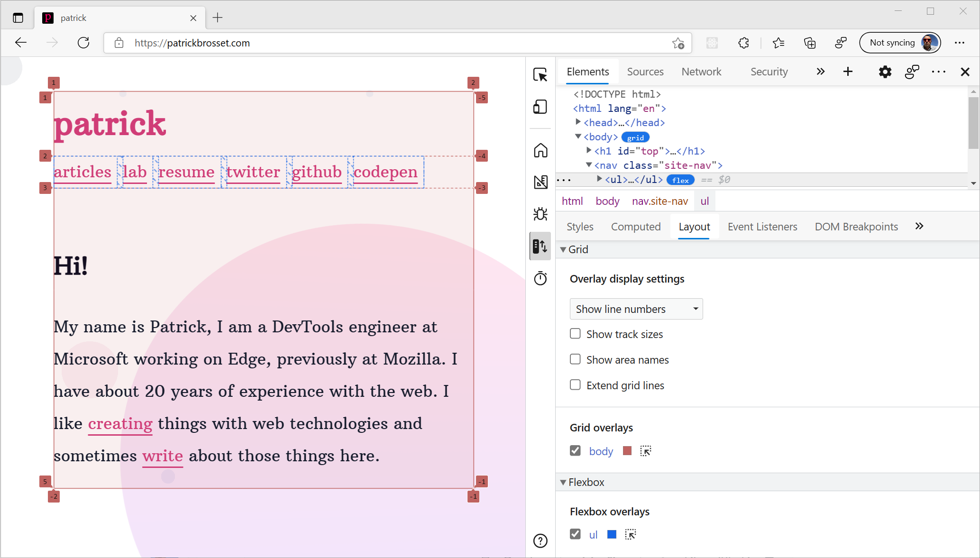Open the Show line numbers dropdown
This screenshot has height=558, width=980.
pos(636,309)
